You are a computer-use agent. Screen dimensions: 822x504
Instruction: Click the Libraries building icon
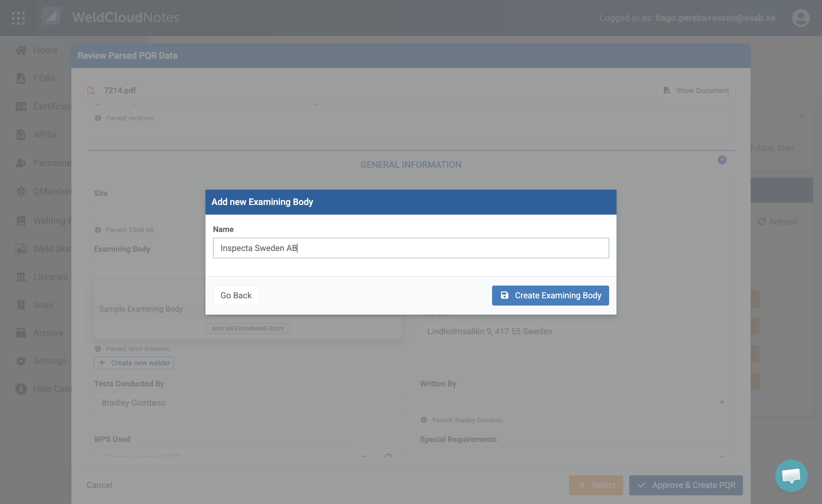(21, 277)
